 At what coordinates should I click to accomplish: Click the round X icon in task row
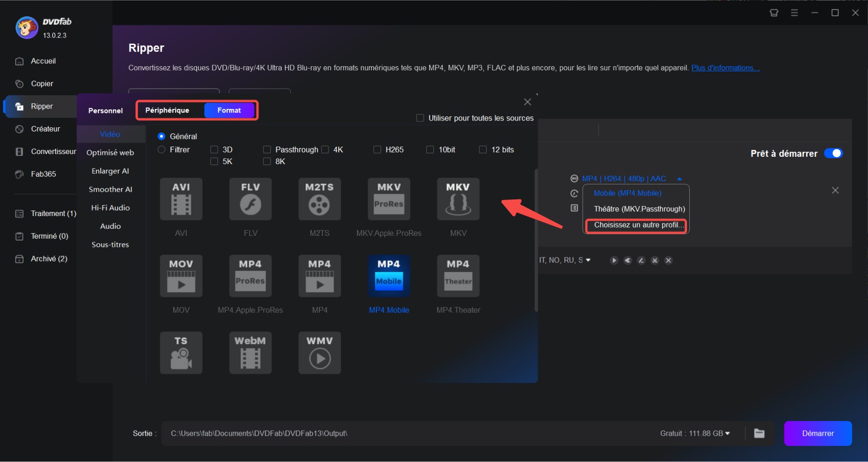pyautogui.click(x=669, y=260)
